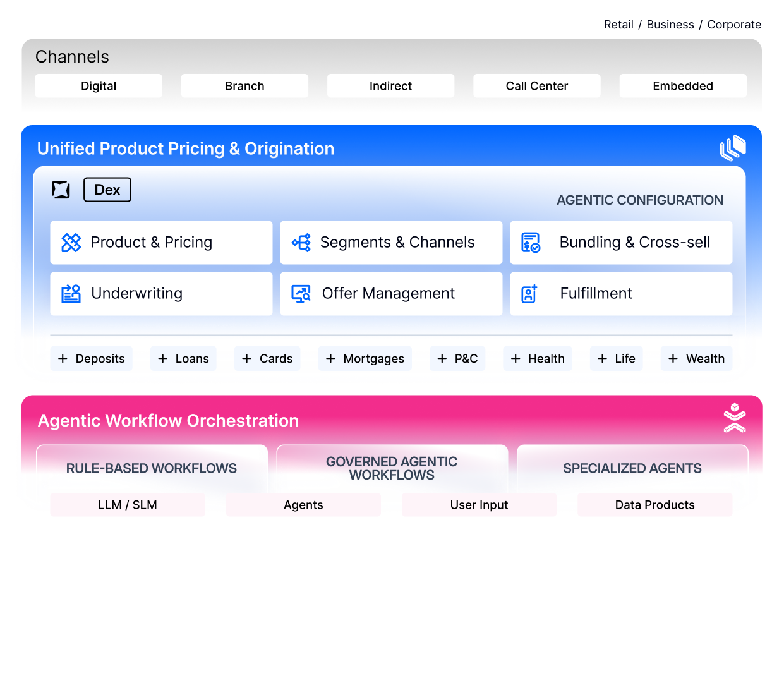Select the User Input box
This screenshot has height=690, width=784.
pyautogui.click(x=479, y=505)
